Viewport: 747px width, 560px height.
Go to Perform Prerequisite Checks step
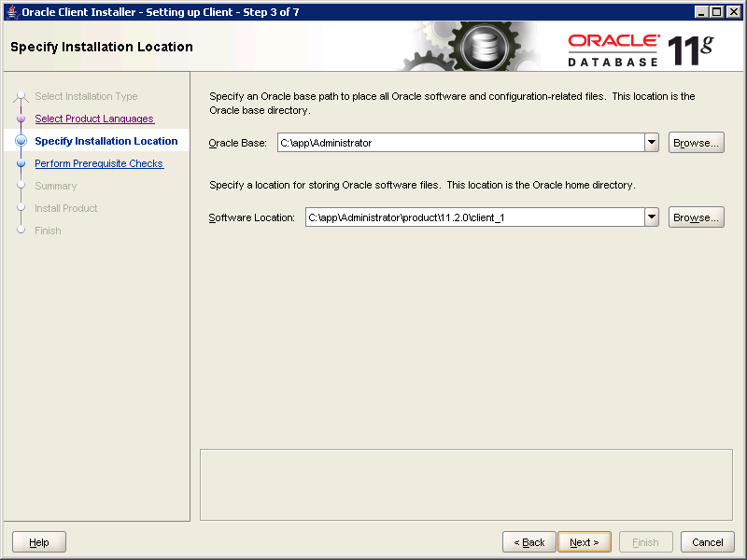tap(99, 163)
